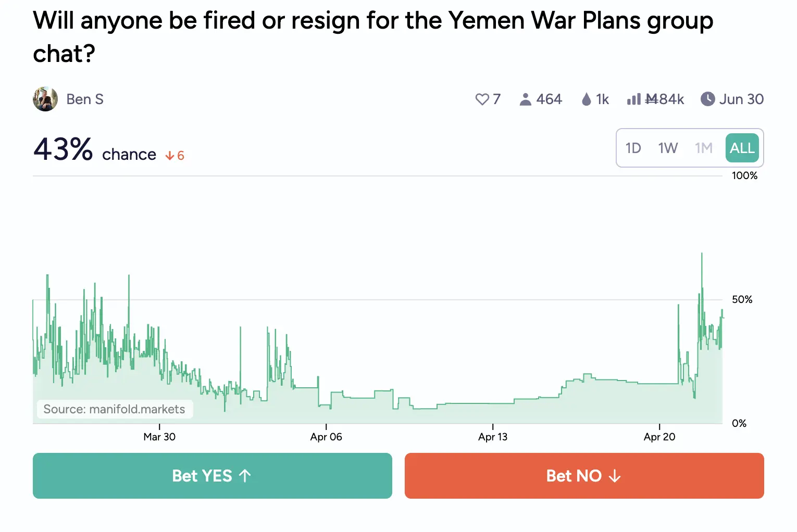This screenshot has width=797, height=532.
Task: Click the red down-arrow change indicator
Action: click(170, 156)
